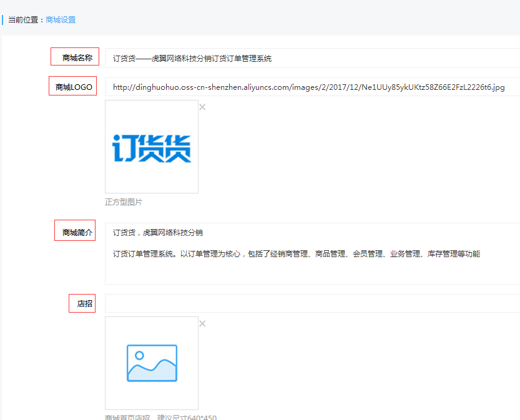Click the 商城简介 label

point(77,233)
